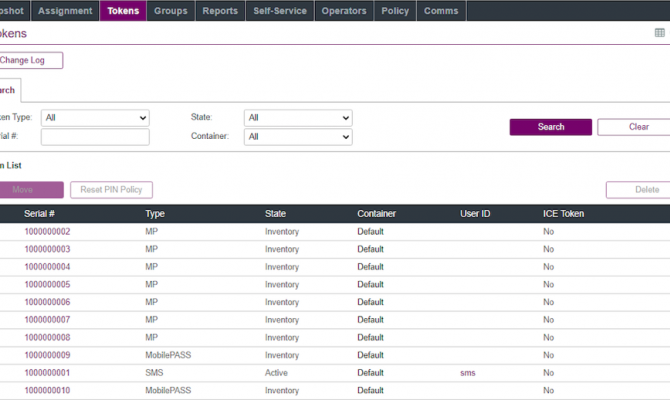The height and width of the screenshot is (400, 670).
Task: Click the Serial # column header
Action: (x=39, y=214)
